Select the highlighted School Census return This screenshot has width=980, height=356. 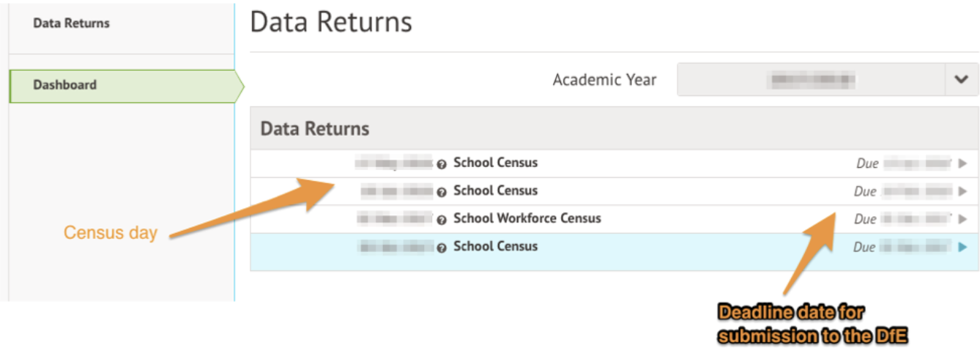click(496, 246)
